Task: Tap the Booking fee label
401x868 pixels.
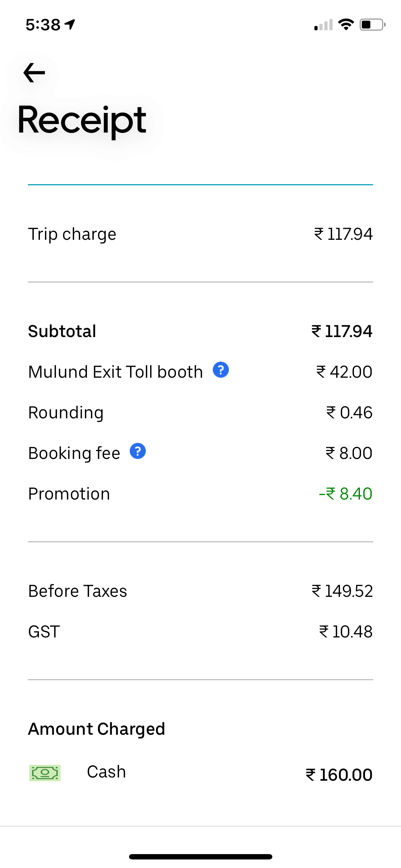Action: pos(74,453)
